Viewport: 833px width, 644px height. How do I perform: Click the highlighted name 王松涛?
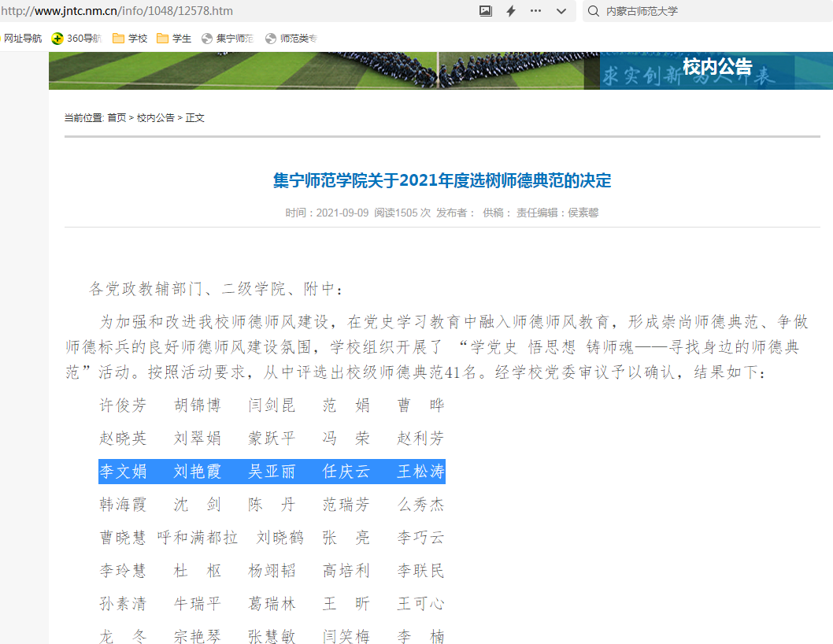[420, 472]
